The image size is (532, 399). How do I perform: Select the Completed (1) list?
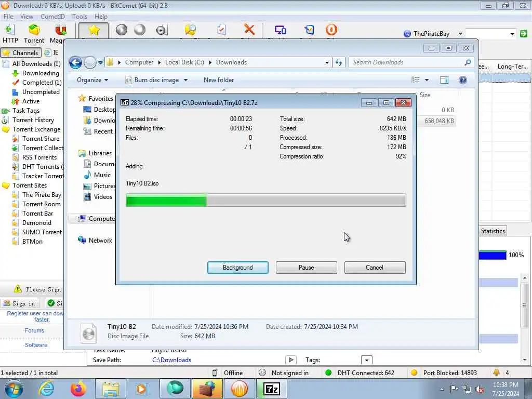coord(42,83)
